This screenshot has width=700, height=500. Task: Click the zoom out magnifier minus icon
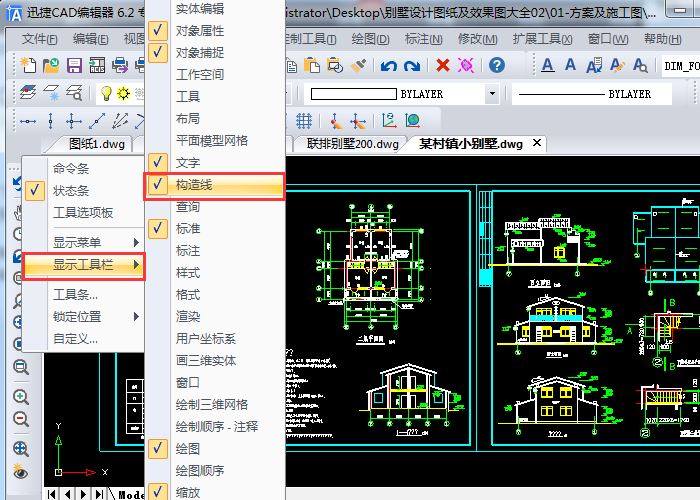21,419
